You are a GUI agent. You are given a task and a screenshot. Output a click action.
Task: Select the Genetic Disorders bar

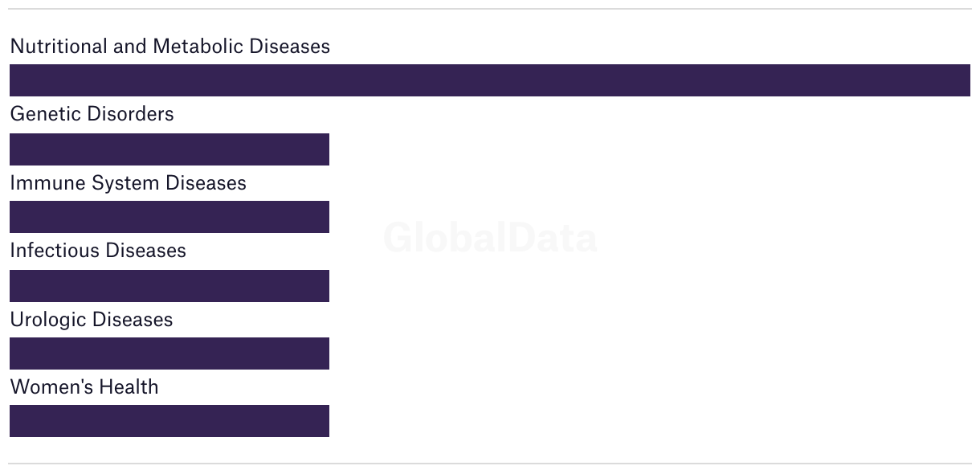169,149
